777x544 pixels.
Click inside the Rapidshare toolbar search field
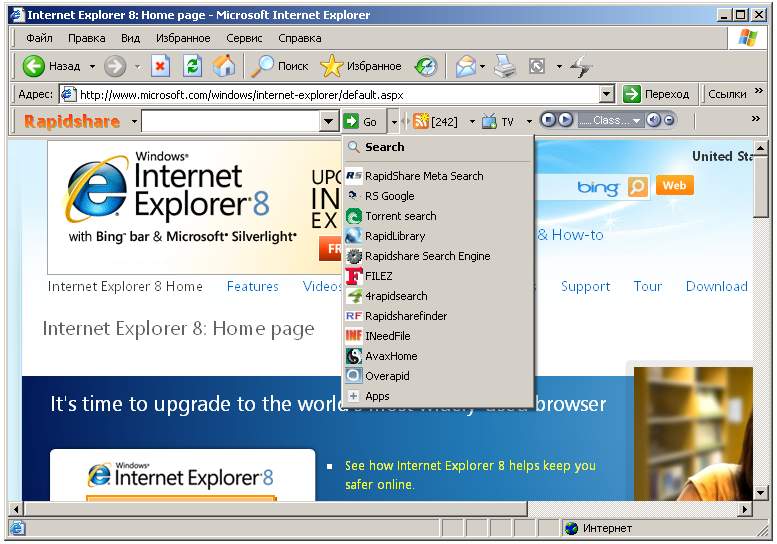(230, 121)
